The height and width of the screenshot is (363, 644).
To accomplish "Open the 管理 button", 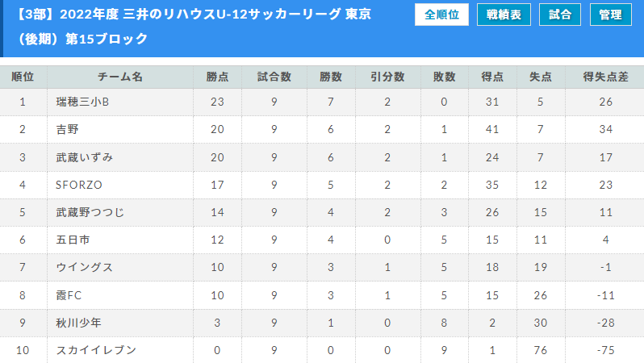I will pyautogui.click(x=611, y=15).
